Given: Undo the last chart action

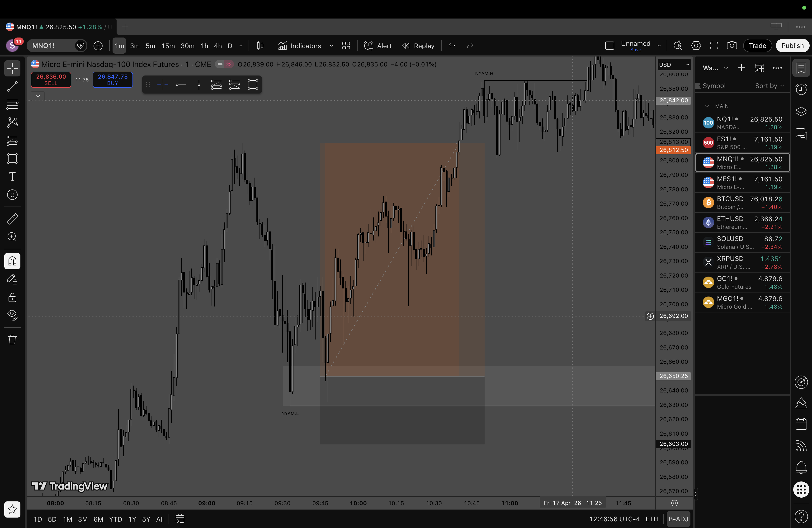Looking at the screenshot, I should tap(452, 46).
